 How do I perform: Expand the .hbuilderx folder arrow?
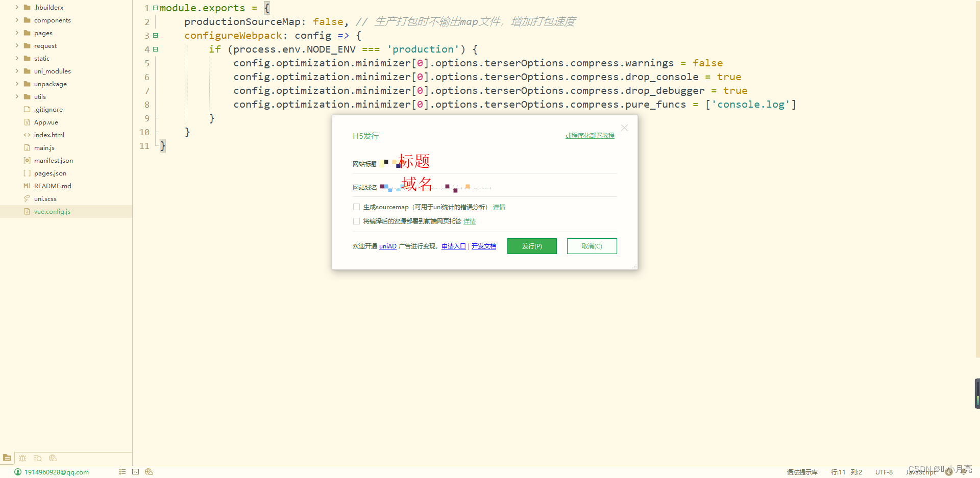pos(17,7)
